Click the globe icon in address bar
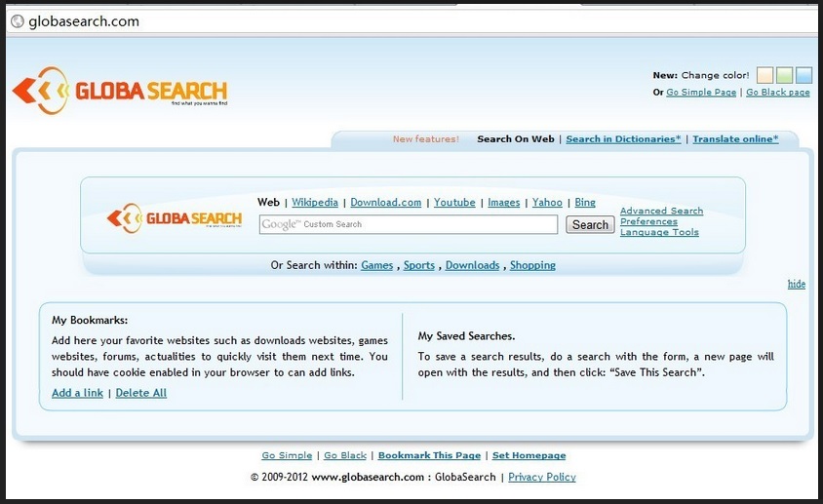This screenshot has height=504, width=823. point(18,21)
